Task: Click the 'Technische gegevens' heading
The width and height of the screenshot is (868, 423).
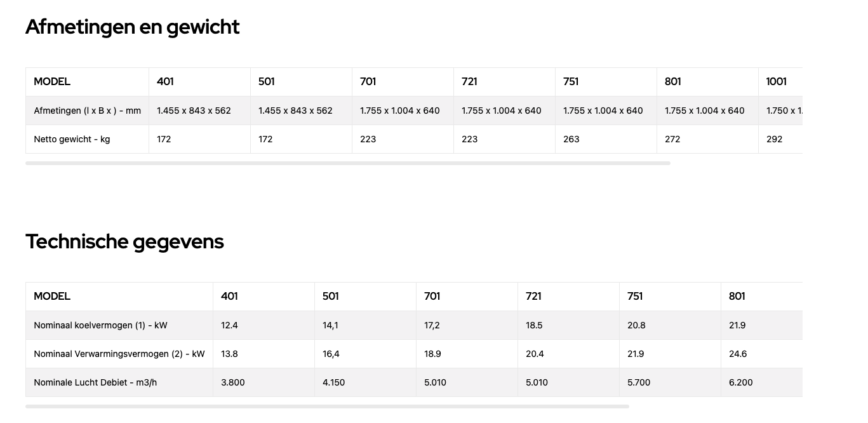Action: pyautogui.click(x=124, y=242)
